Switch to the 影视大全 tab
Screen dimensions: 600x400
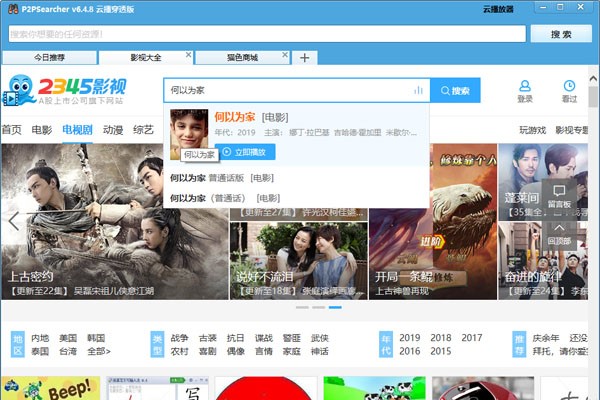coord(146,58)
